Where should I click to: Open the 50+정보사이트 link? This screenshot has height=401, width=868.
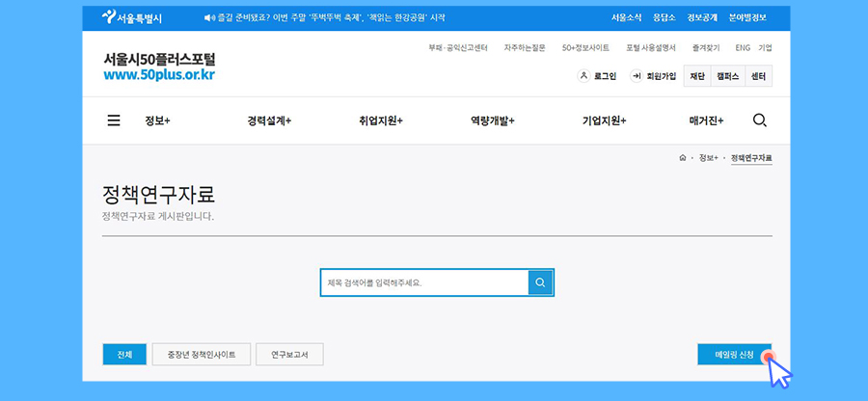tap(585, 48)
